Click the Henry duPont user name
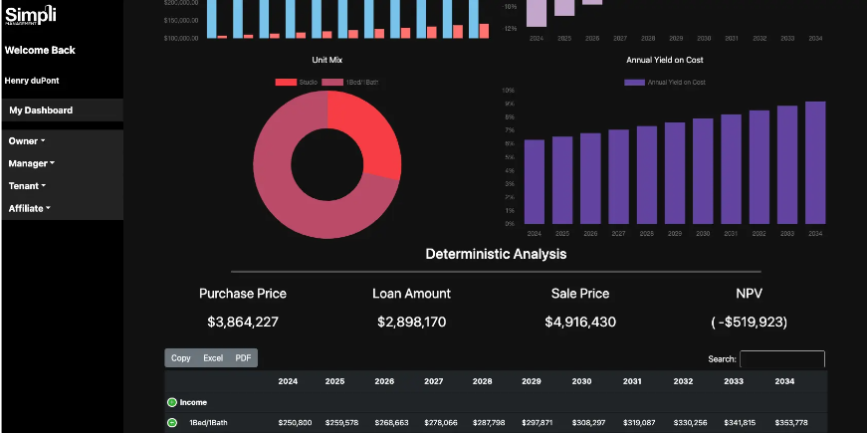This screenshot has width=868, height=433. [x=32, y=81]
